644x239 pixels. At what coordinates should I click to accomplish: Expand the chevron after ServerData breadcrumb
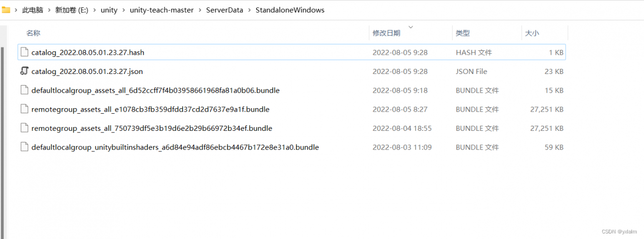point(249,10)
